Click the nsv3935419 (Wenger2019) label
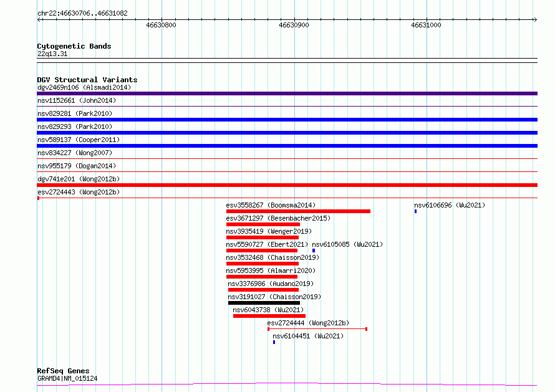555x392 pixels. [269, 231]
